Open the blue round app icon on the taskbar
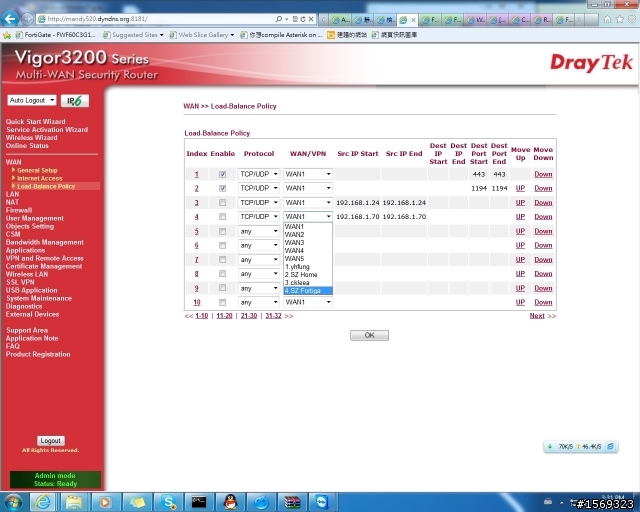Screen dimensions: 640x512 [262, 502]
